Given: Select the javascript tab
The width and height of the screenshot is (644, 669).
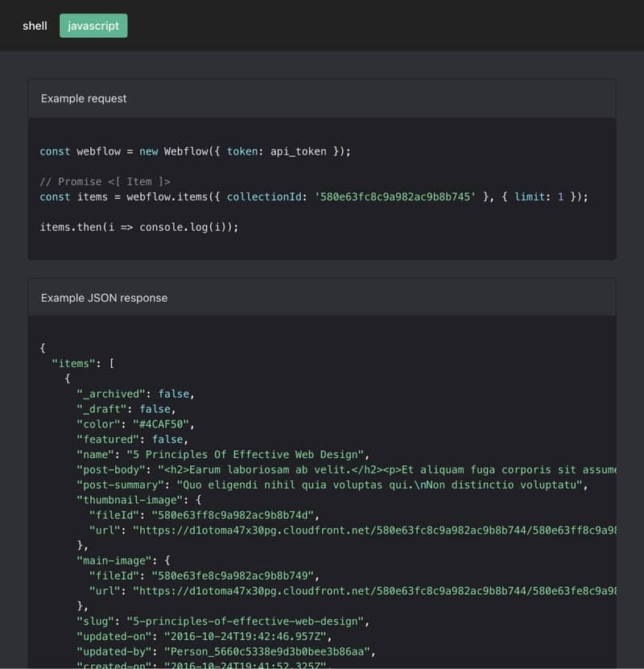Looking at the screenshot, I should tap(93, 25).
